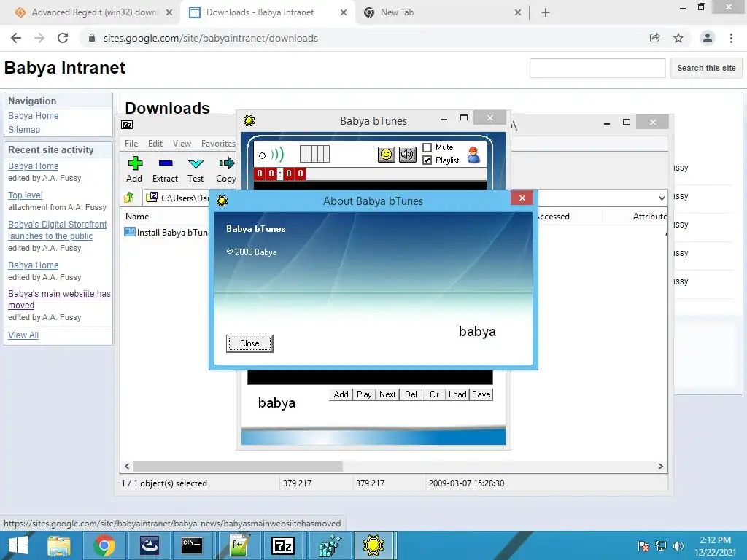Click the 7-Zip up-folder arrow icon
This screenshot has height=560, width=747.
pyautogui.click(x=128, y=197)
